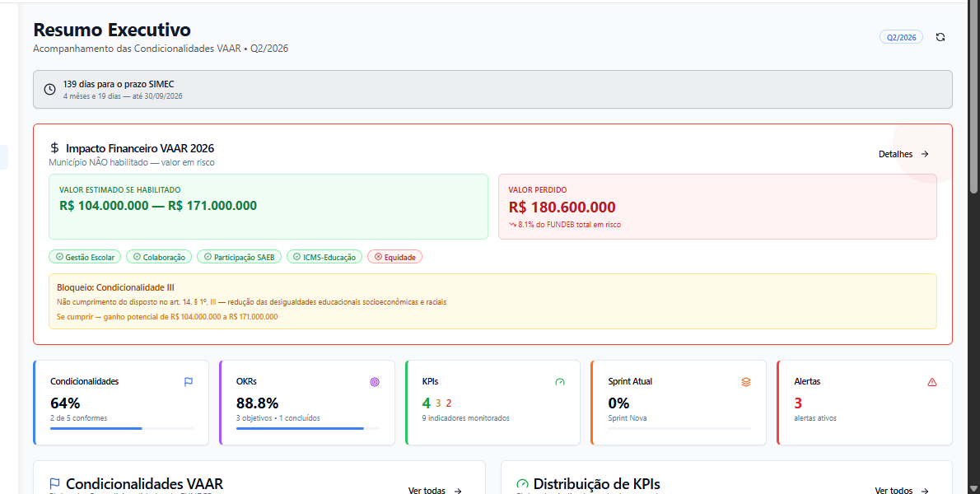
Task: Click the X icon in Equidade chip
Action: pos(378,257)
